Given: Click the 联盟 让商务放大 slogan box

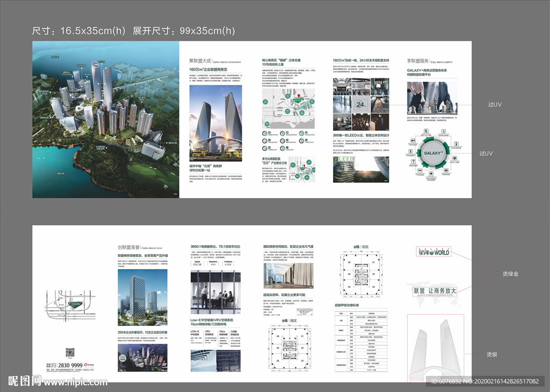Looking at the screenshot, I should coord(434,291).
